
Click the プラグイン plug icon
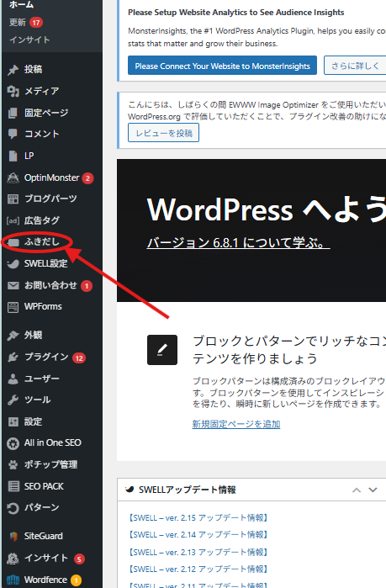13,357
